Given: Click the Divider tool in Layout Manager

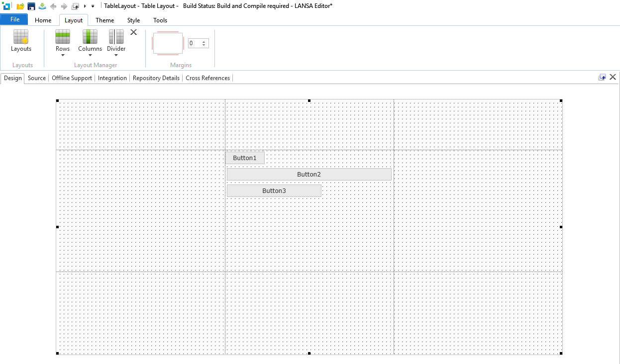Looking at the screenshot, I should [116, 37].
